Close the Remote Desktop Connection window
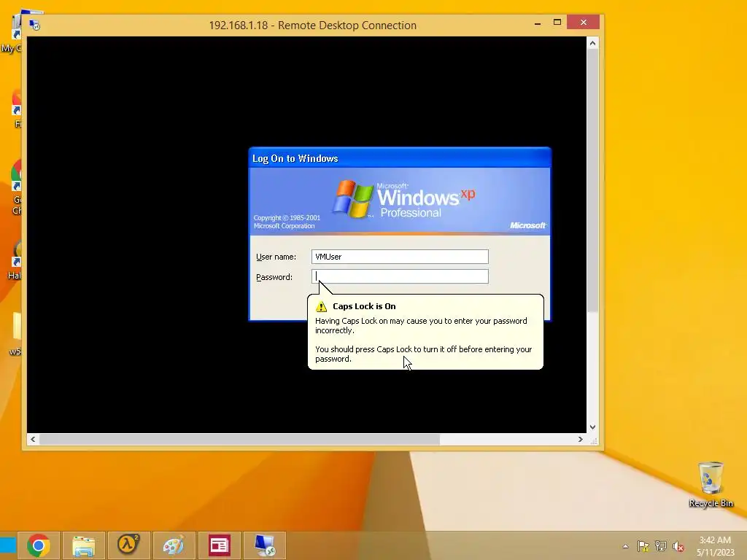This screenshot has width=747, height=560. pyautogui.click(x=583, y=23)
